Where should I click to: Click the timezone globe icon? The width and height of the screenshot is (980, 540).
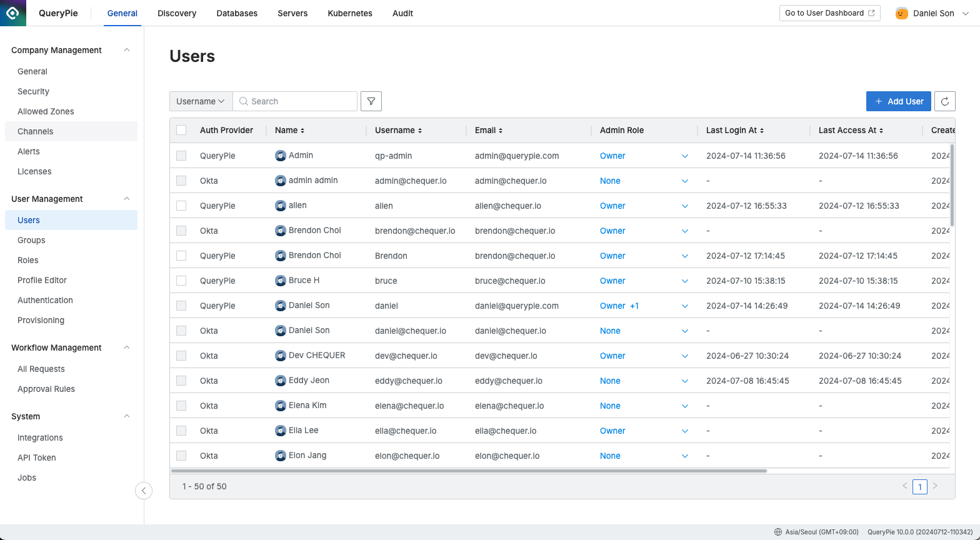pos(778,532)
